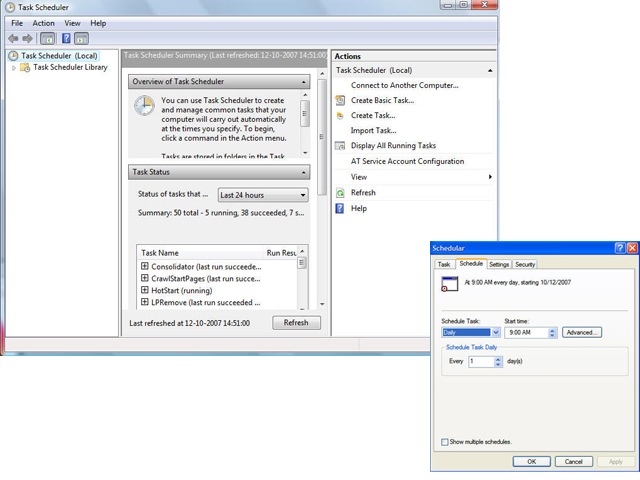640x480 pixels.
Task: Click the Task Scheduler Library folder icon
Action: click(x=25, y=67)
